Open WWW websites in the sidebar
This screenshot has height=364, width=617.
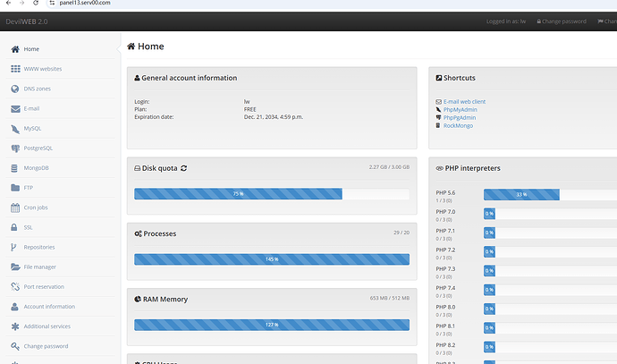point(43,69)
